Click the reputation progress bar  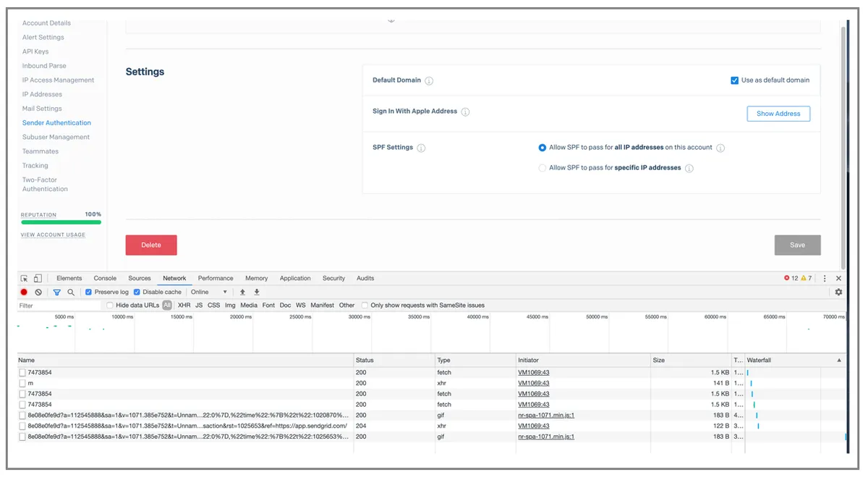click(x=61, y=222)
